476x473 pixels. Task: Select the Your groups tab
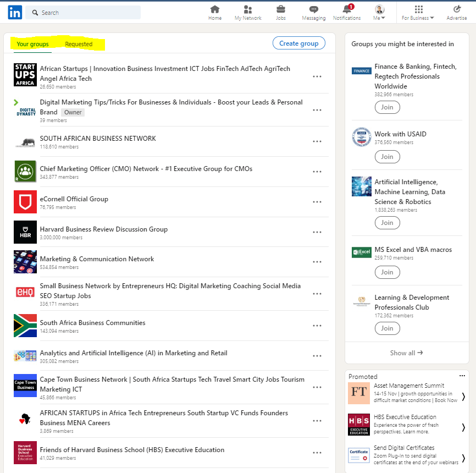click(x=32, y=44)
